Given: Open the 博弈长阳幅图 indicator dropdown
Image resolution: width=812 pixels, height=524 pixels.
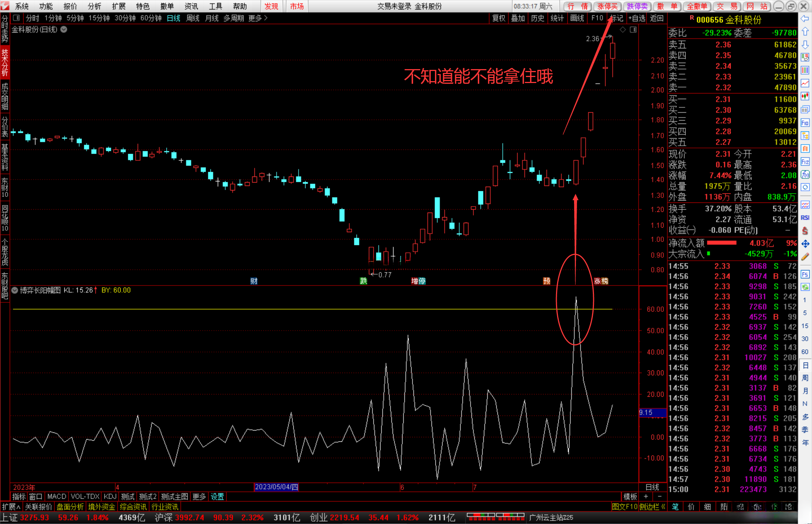Looking at the screenshot, I should (15, 290).
